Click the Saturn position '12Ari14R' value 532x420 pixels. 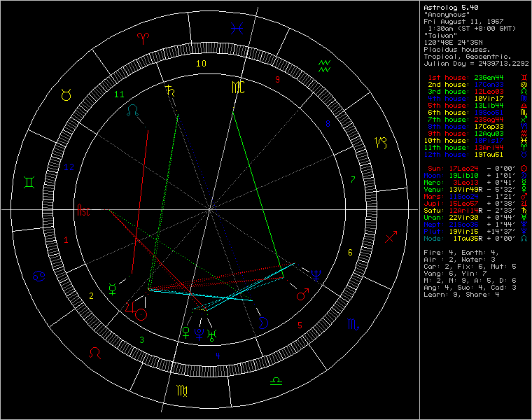[465, 211]
